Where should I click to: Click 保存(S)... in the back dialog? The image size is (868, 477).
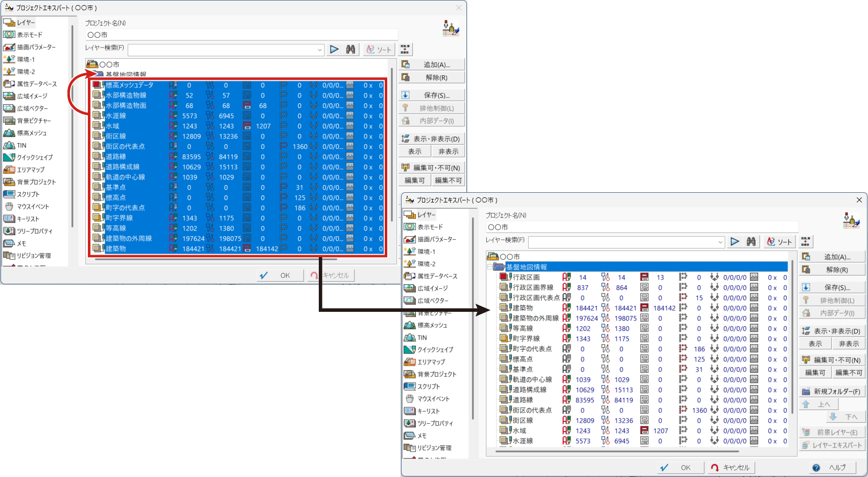tap(432, 95)
